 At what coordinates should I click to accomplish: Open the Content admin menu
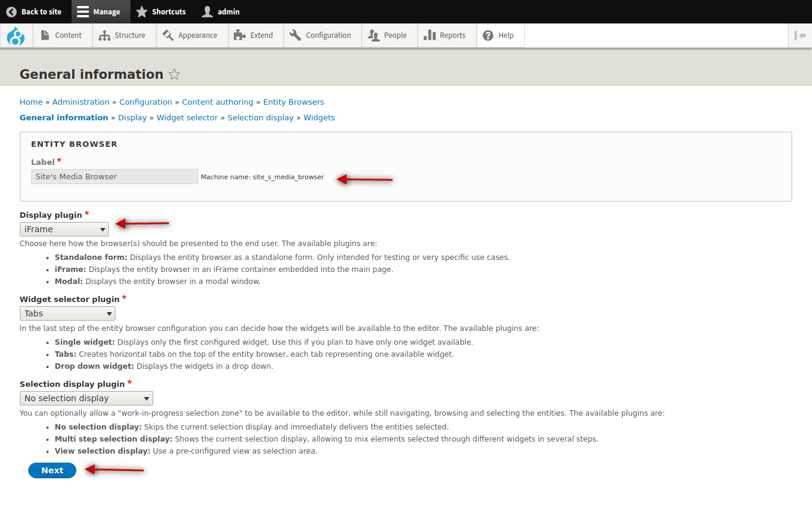61,35
